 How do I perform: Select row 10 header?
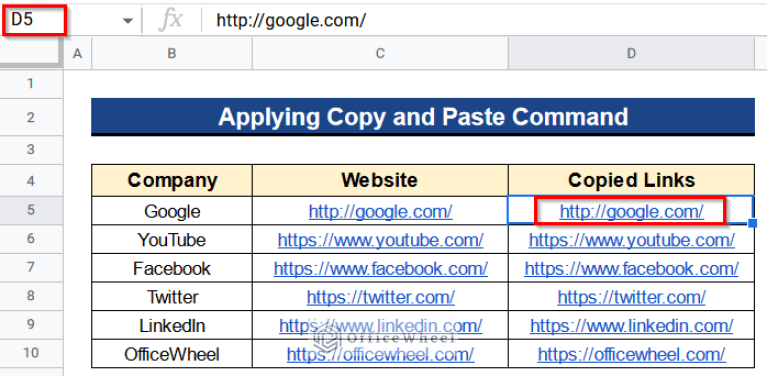[x=31, y=353]
